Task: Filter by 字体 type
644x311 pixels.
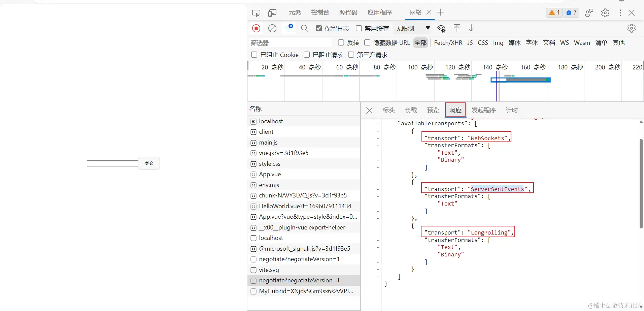Action: (x=532, y=43)
